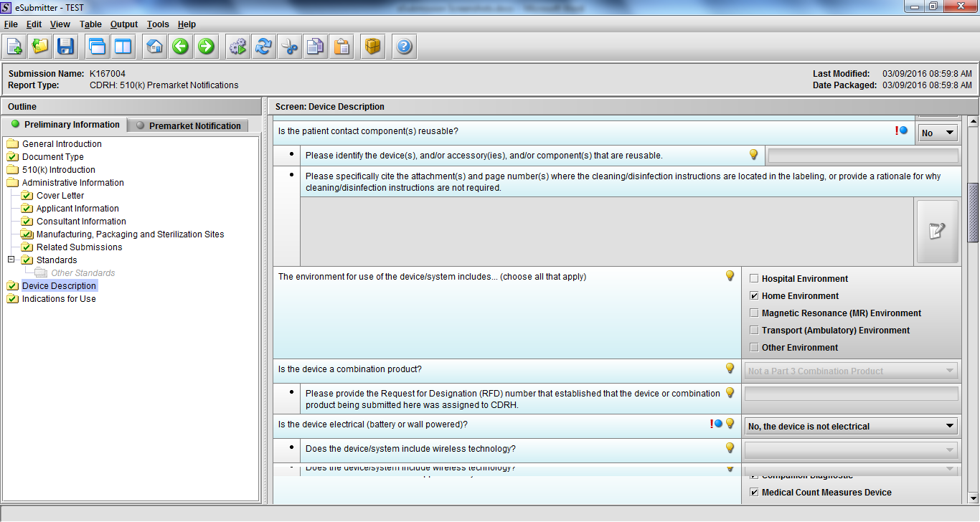Enable Transport (Ambulatory) Environment option

pyautogui.click(x=754, y=331)
